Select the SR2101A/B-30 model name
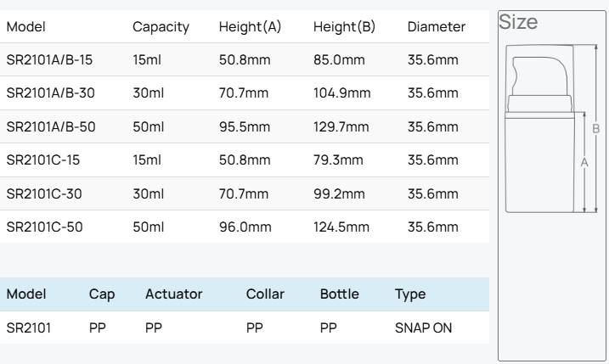Viewport: 609px width, 364px height. pos(48,93)
